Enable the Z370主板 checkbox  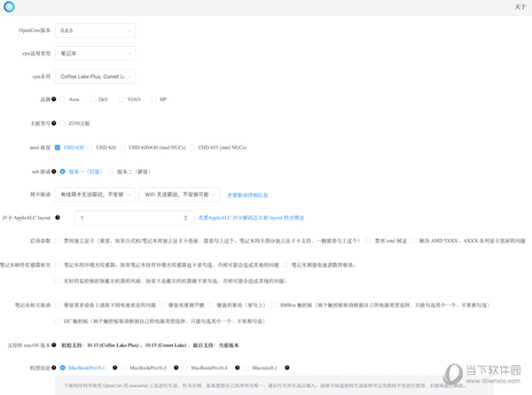[62, 123]
